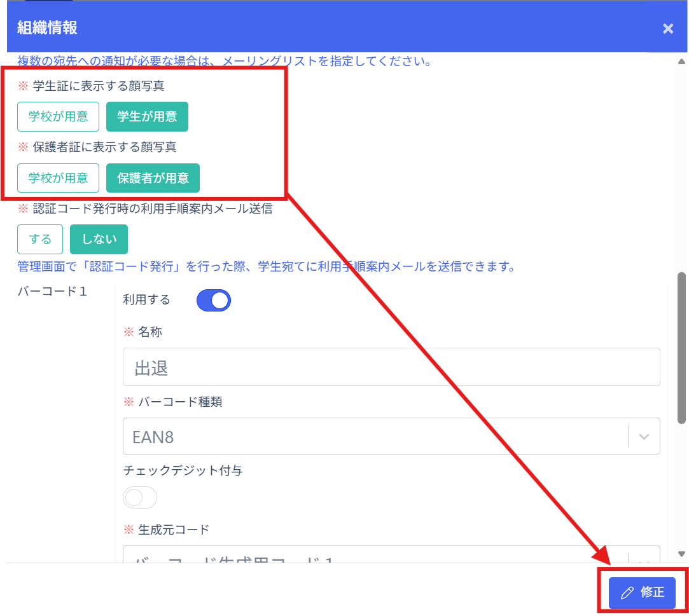Click the scrollbar up arrow
This screenshot has height=616, width=689.
681,62
